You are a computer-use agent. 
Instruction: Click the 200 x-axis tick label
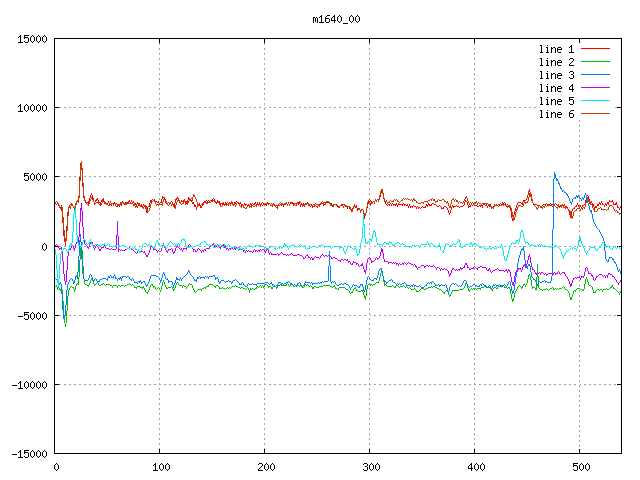click(x=265, y=467)
